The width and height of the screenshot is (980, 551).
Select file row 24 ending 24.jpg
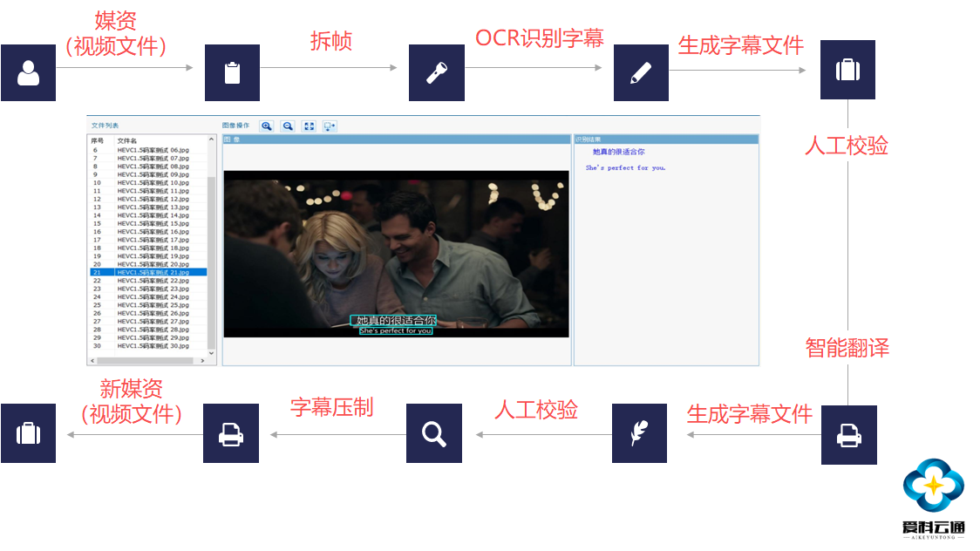coord(149,296)
